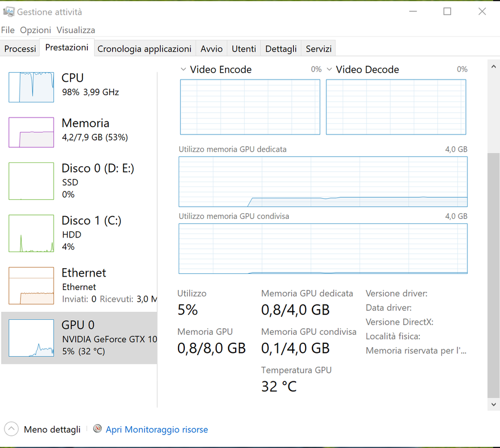Click the CPU '98% 3,99 GHz' text
Screen dimensions: 500x448
coord(90,92)
